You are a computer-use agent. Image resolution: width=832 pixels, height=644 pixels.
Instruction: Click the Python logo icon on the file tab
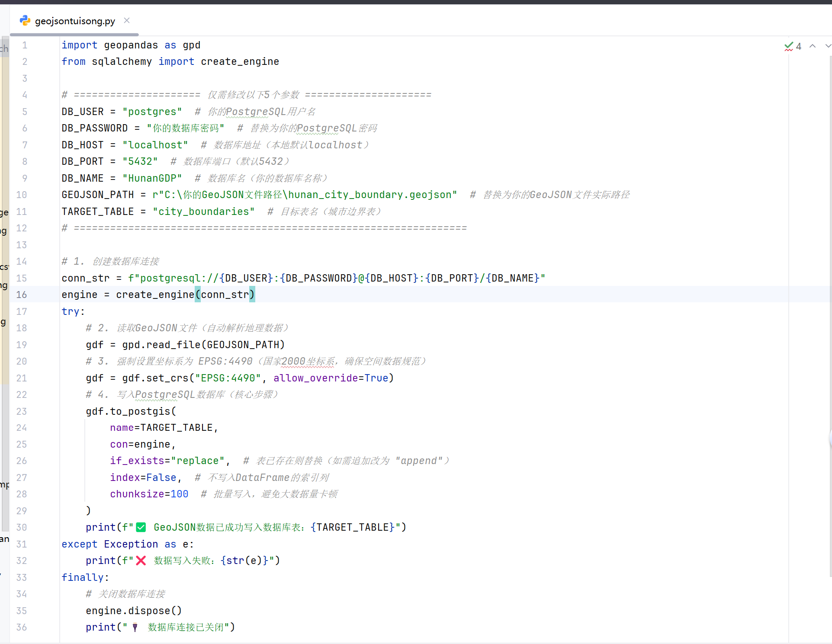tap(25, 20)
